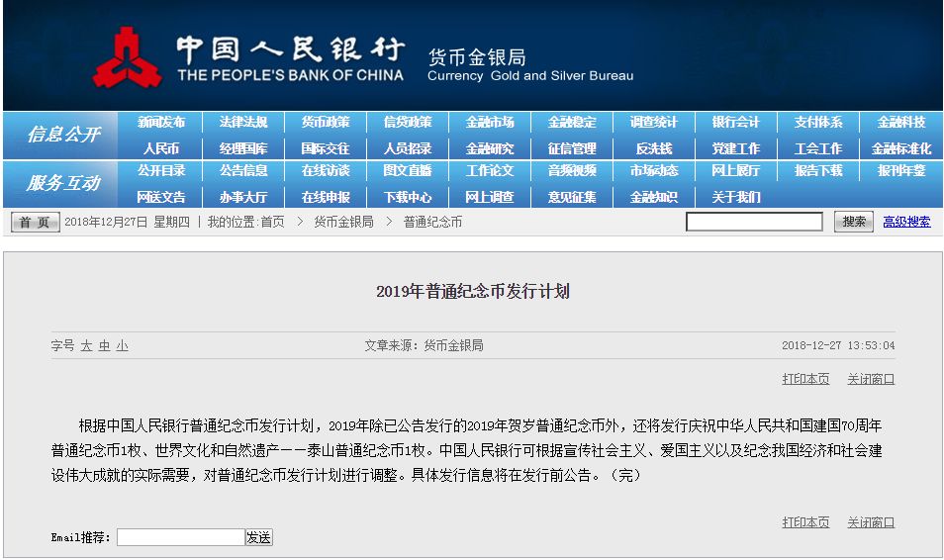The image size is (944, 560).
Task: Click the top 关闭窗口 close window link
Action: click(871, 379)
